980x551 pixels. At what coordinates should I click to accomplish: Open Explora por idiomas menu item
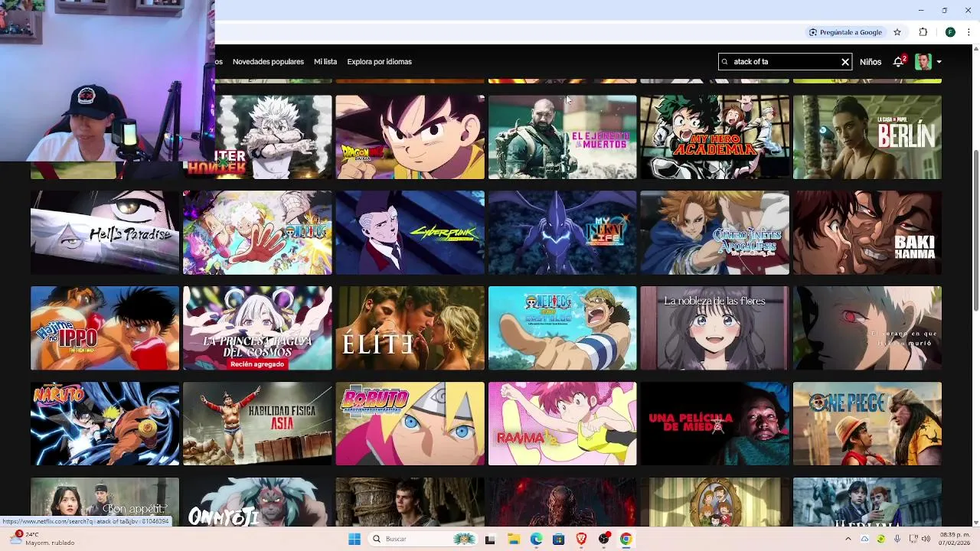379,62
